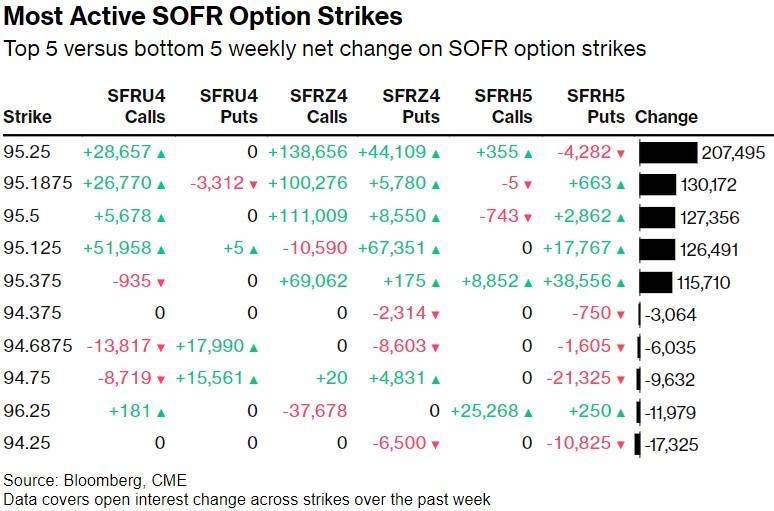The height and width of the screenshot is (511, 774).
Task: Select the Change column header
Action: [666, 117]
